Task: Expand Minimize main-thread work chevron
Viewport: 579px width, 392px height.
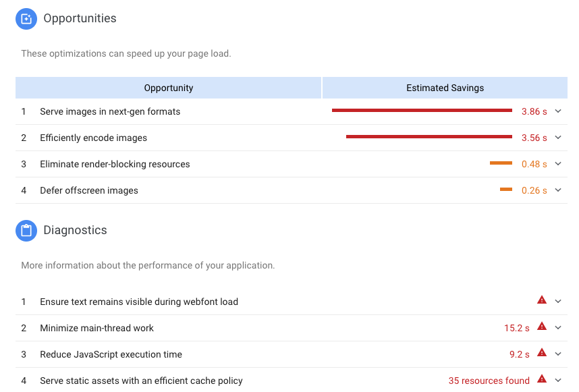Action: point(558,328)
